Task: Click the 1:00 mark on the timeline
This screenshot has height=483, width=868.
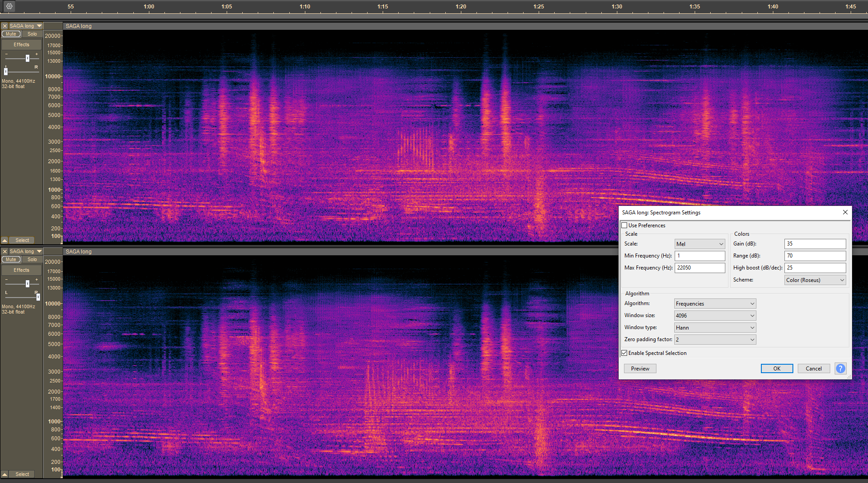Action: 149,7
